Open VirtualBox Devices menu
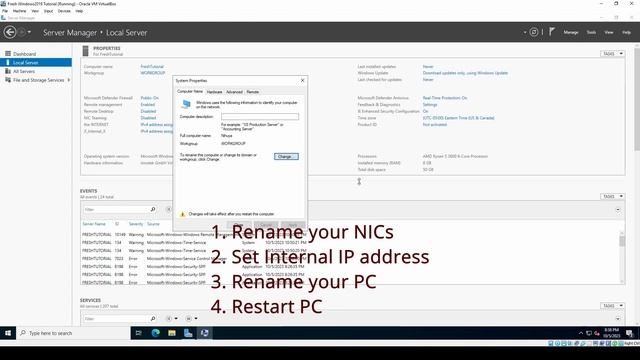The width and height of the screenshot is (640, 360). point(64,11)
